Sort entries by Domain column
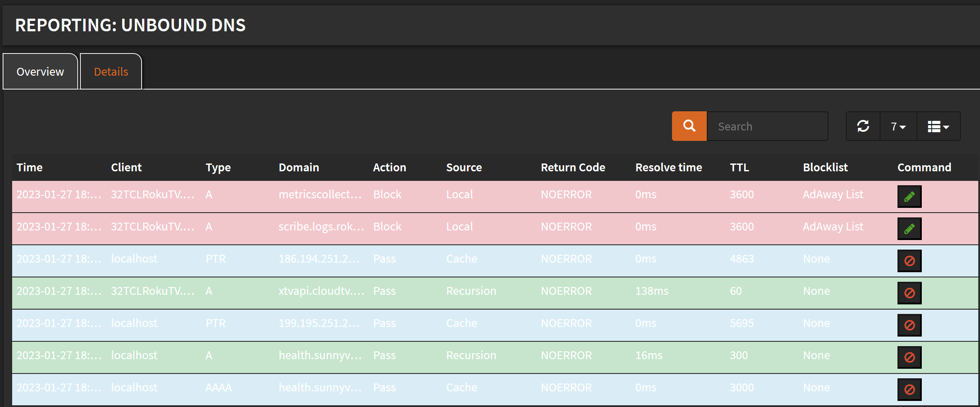The width and height of the screenshot is (980, 407). [298, 167]
